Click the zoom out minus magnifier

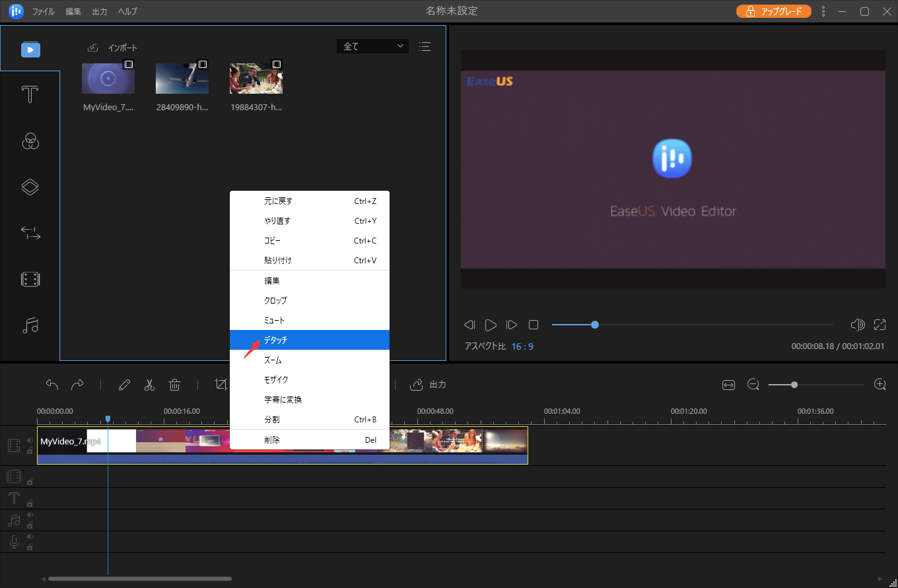click(753, 384)
